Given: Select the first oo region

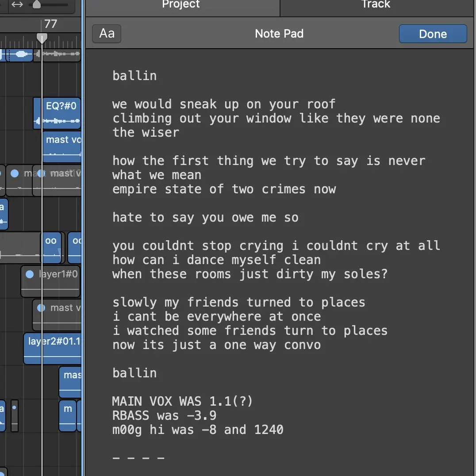Looking at the screenshot, I should 52,248.
